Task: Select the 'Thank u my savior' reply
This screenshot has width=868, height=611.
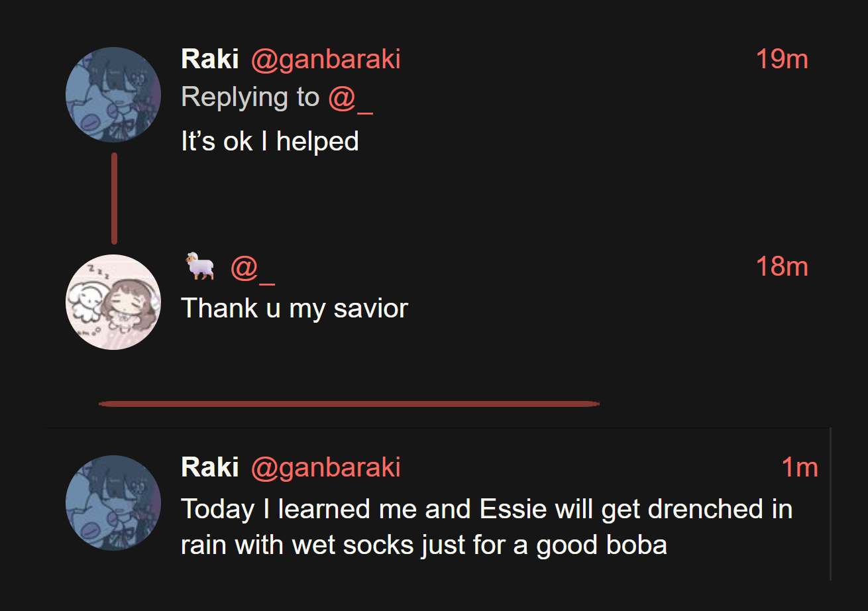Action: pos(294,309)
